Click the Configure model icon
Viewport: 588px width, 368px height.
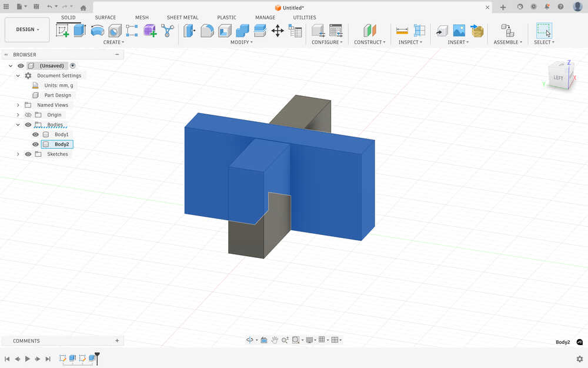(318, 31)
